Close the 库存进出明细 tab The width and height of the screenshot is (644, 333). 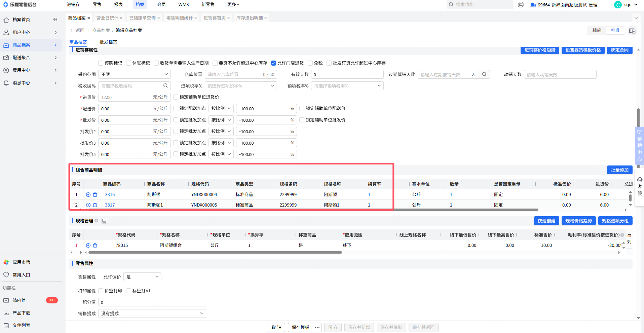pyautogui.click(x=266, y=18)
